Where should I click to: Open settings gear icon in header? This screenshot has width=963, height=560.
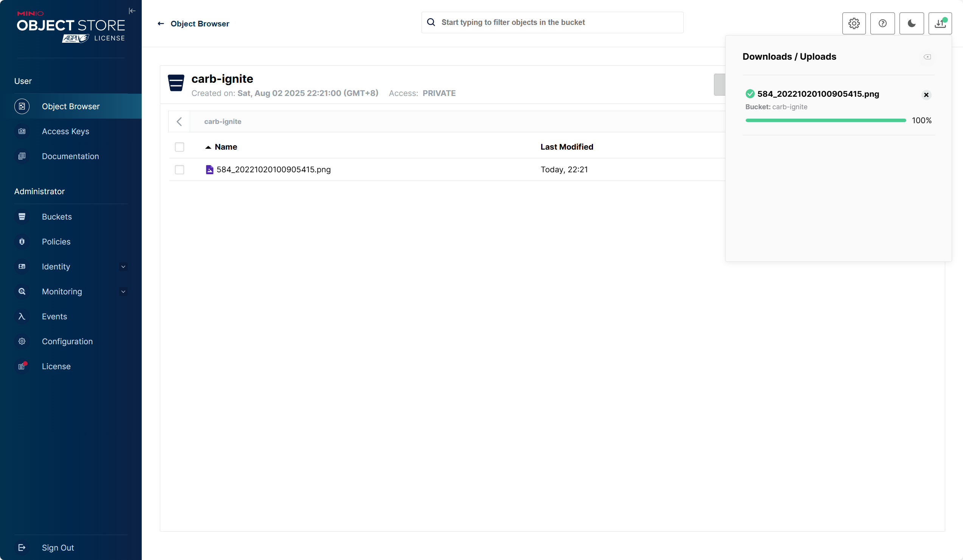coord(854,23)
